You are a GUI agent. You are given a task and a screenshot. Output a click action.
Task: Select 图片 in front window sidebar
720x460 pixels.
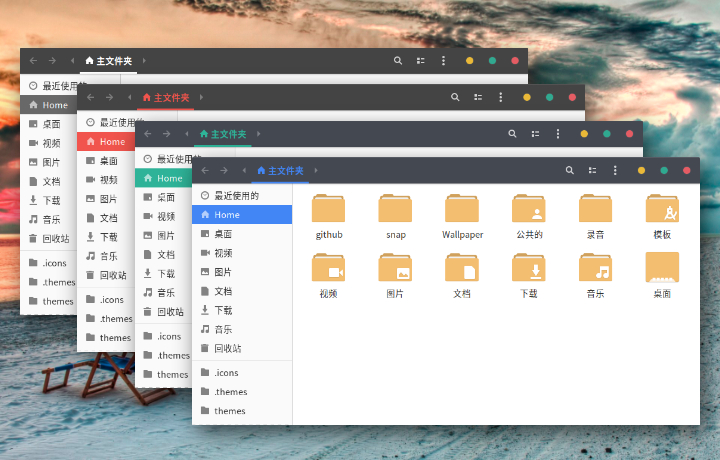[242, 272]
